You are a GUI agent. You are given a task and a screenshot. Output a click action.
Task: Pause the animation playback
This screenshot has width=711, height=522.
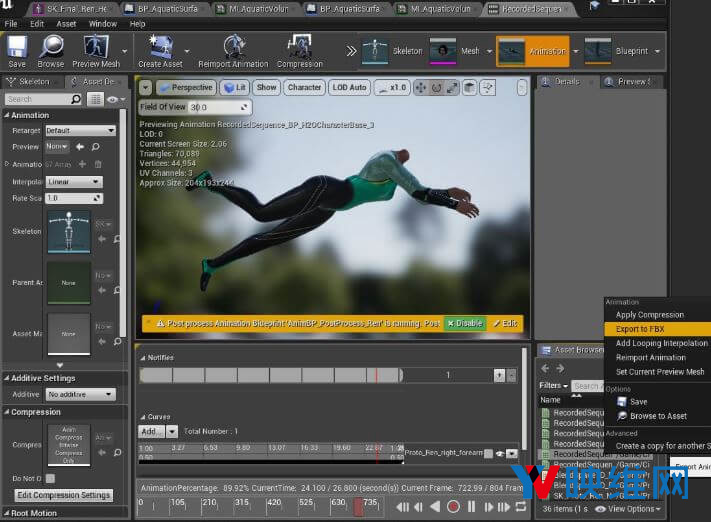tap(472, 507)
